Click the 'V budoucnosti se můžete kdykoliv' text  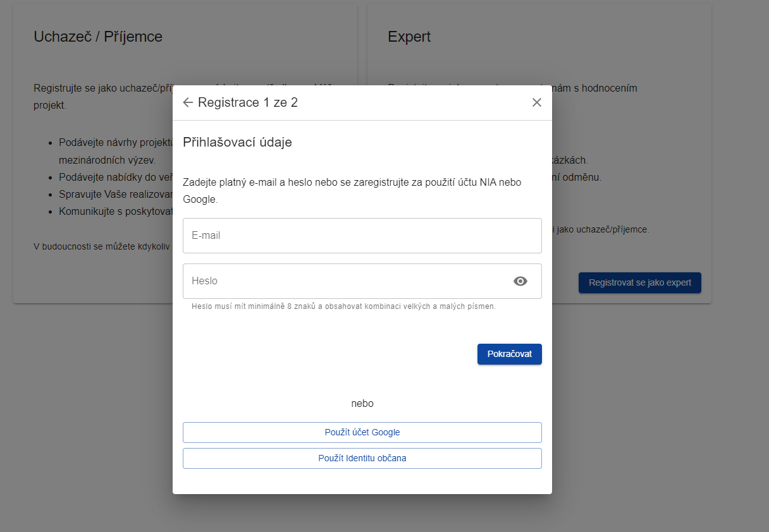[102, 246]
